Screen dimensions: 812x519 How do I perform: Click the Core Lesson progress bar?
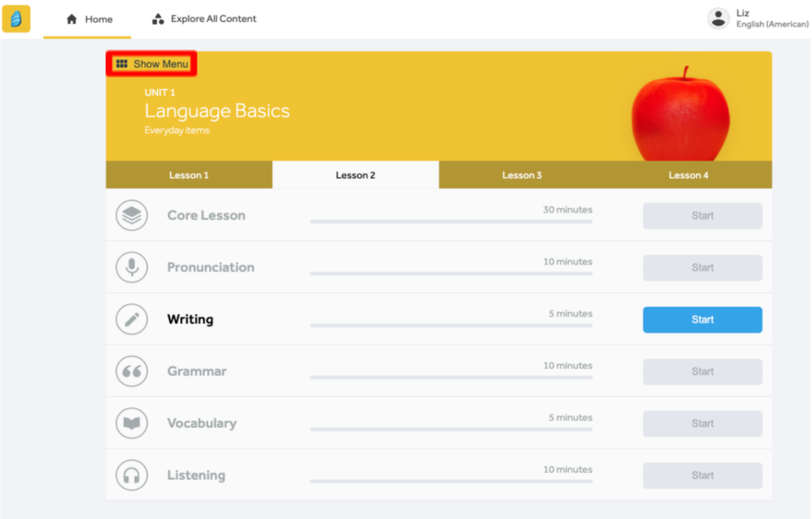click(x=451, y=221)
